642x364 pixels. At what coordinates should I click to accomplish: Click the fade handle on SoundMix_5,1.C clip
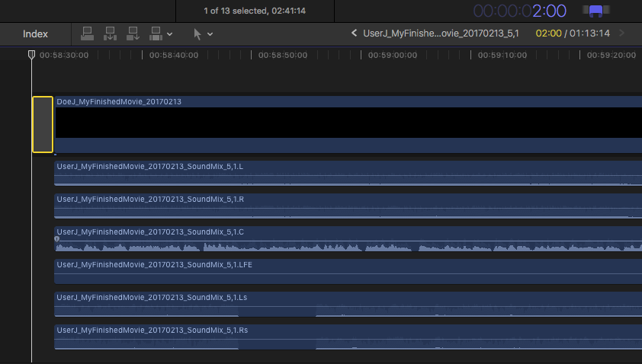[57, 239]
